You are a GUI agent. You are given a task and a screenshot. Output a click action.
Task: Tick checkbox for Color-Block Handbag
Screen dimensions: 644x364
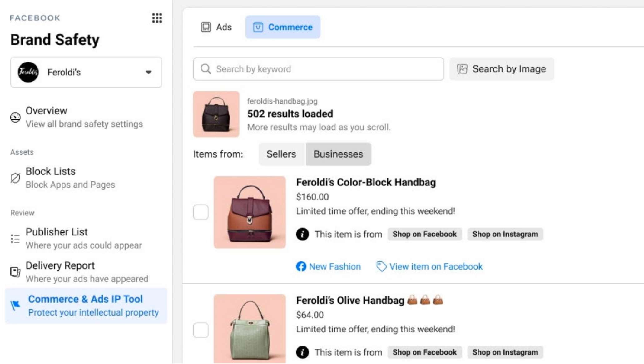click(x=201, y=212)
